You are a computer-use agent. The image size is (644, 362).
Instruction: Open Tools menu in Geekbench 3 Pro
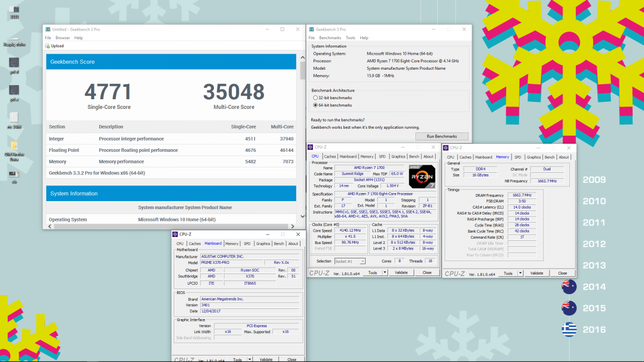click(350, 38)
